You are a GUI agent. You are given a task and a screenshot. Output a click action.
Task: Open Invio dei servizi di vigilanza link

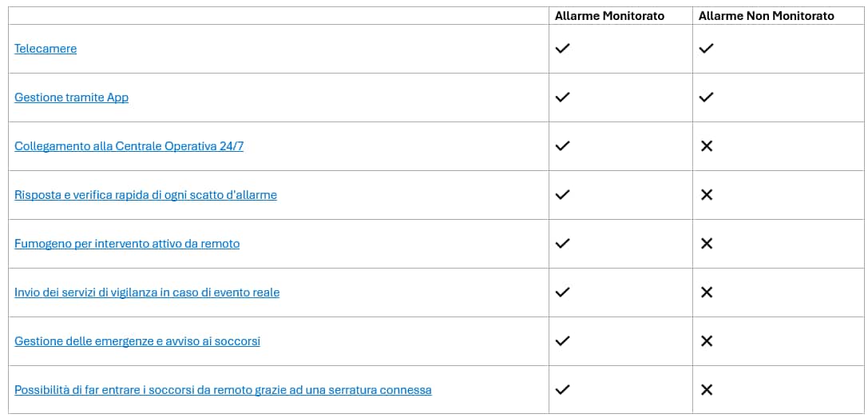(147, 293)
